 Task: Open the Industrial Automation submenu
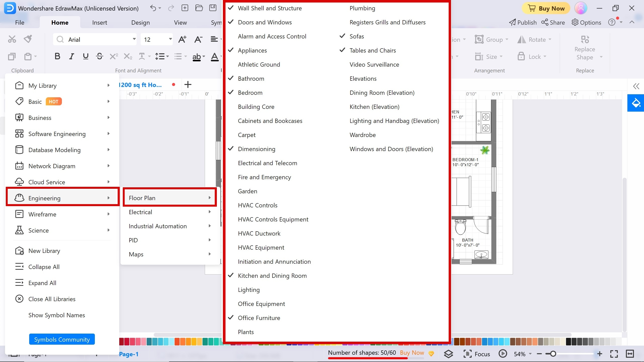(x=170, y=226)
